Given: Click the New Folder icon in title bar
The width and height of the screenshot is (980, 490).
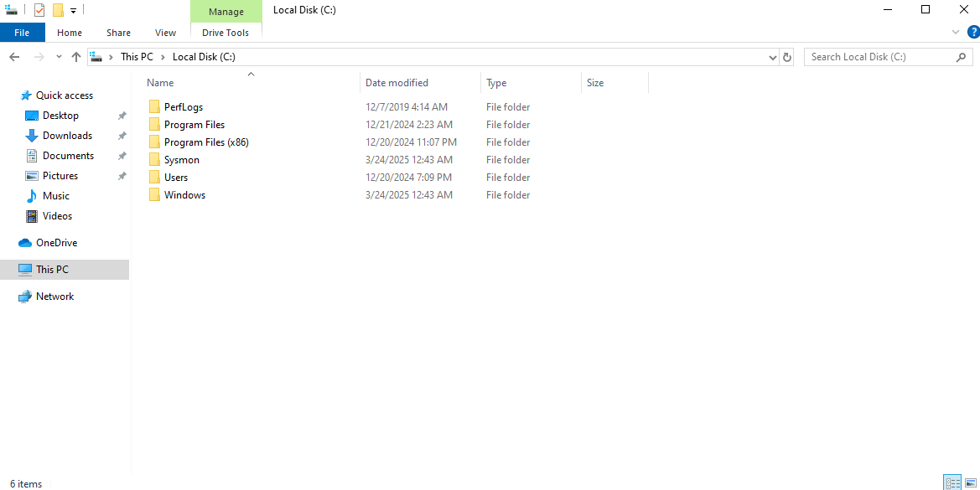Looking at the screenshot, I should tap(58, 10).
